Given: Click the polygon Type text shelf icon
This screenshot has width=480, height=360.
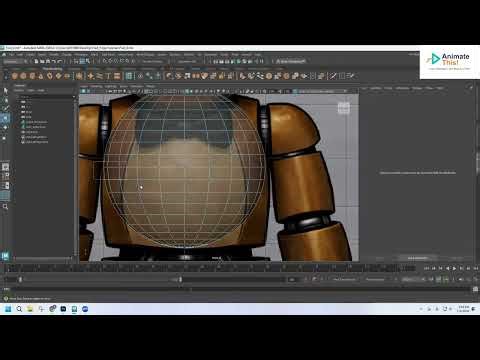Looking at the screenshot, I should (108, 76).
